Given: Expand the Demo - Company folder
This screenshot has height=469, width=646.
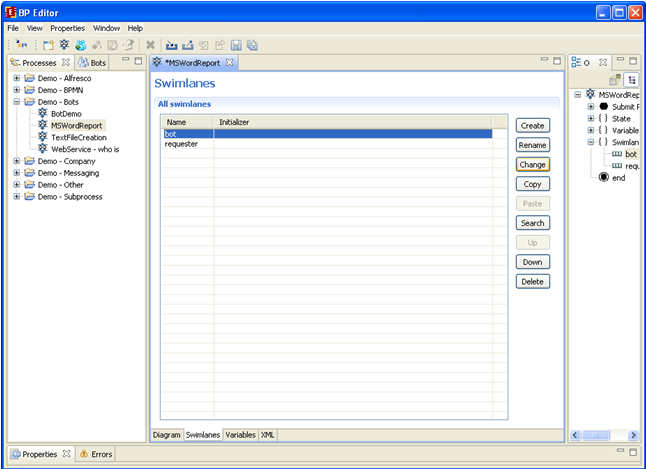Looking at the screenshot, I should 16,161.
